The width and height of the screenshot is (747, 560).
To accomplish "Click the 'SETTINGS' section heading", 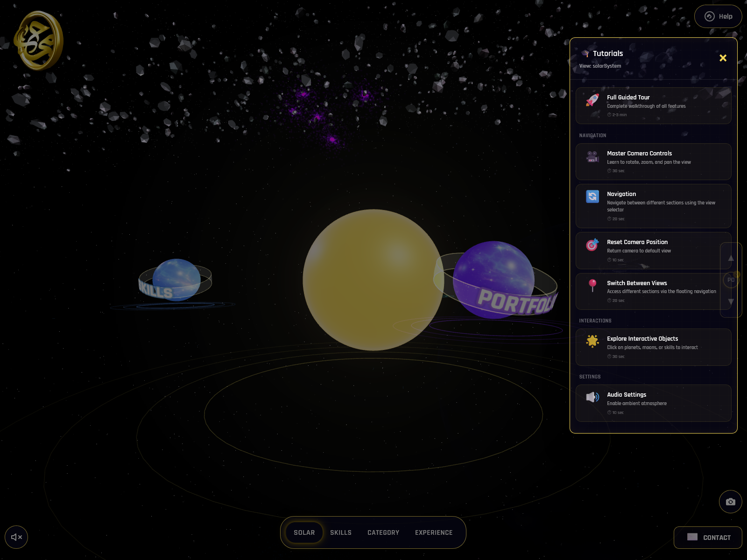I will (590, 377).
